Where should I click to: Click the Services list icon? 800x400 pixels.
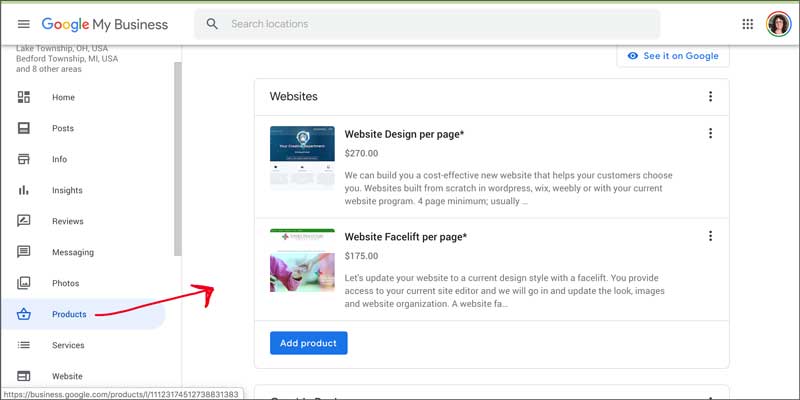click(x=23, y=345)
